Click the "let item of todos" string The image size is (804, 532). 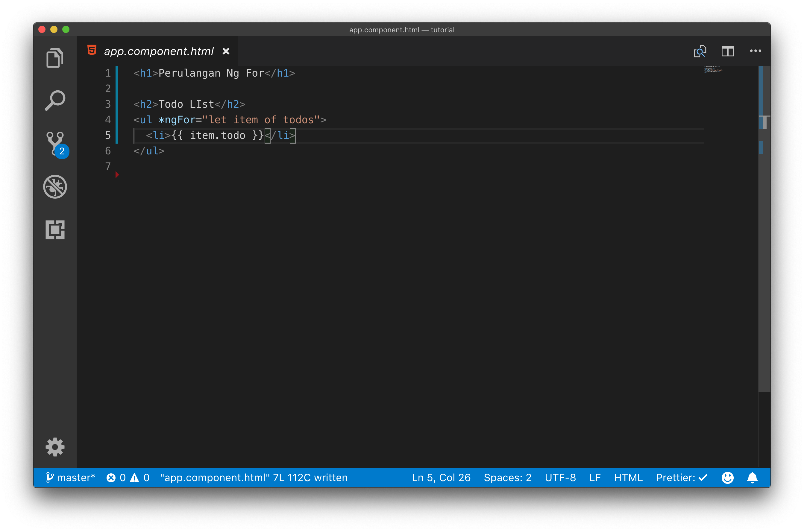click(261, 120)
